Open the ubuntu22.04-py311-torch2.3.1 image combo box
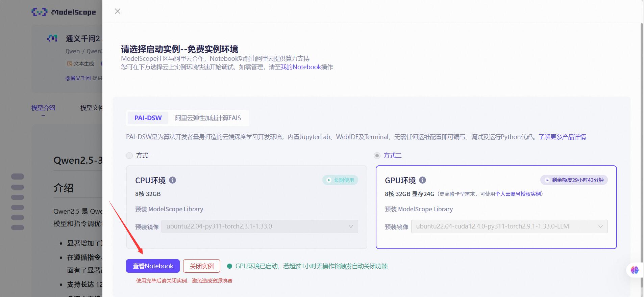The height and width of the screenshot is (297, 644). pos(260,226)
